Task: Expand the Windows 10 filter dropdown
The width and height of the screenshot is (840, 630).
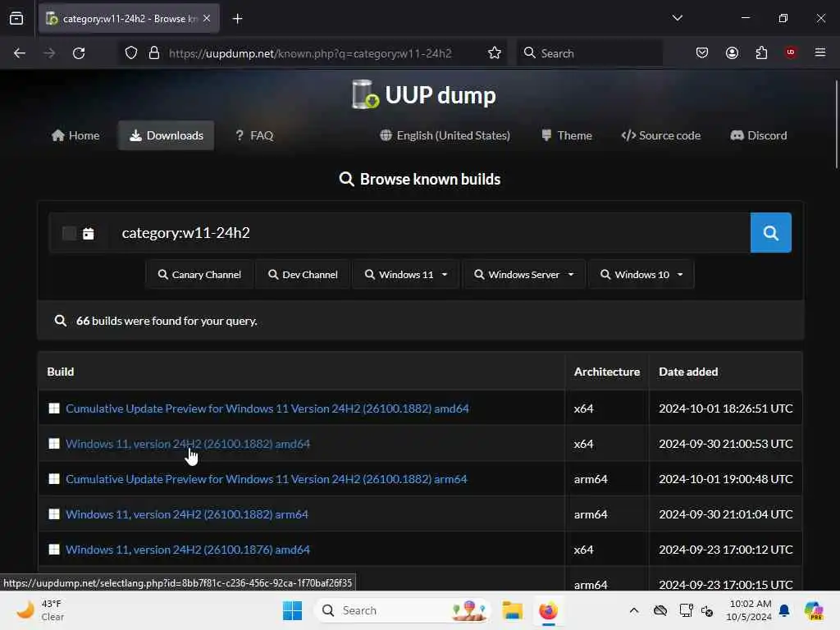Action: click(x=641, y=274)
